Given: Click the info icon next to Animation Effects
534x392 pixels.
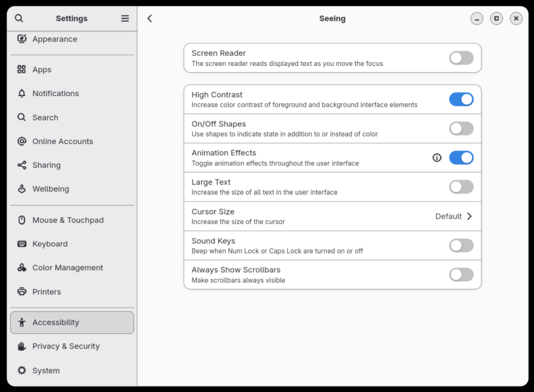Looking at the screenshot, I should click(x=437, y=158).
